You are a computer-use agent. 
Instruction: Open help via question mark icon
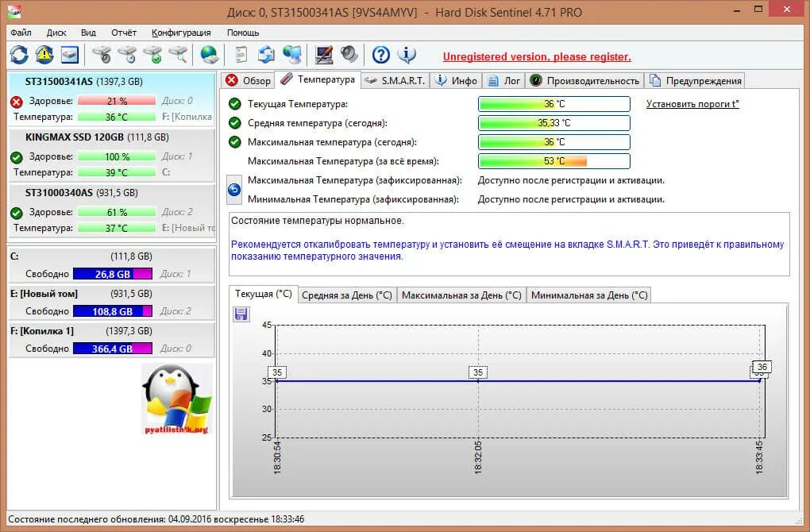point(380,55)
